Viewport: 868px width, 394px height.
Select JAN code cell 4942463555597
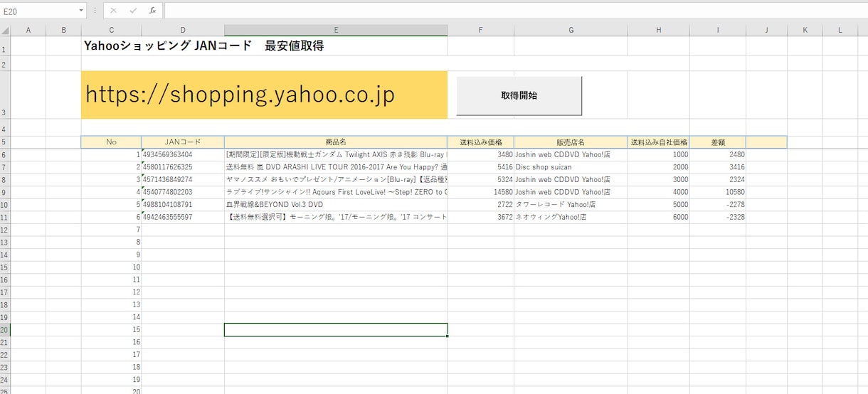pos(183,217)
